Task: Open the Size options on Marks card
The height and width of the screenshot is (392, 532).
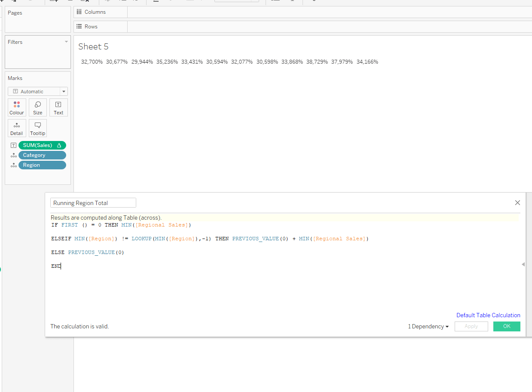Action: [x=38, y=107]
